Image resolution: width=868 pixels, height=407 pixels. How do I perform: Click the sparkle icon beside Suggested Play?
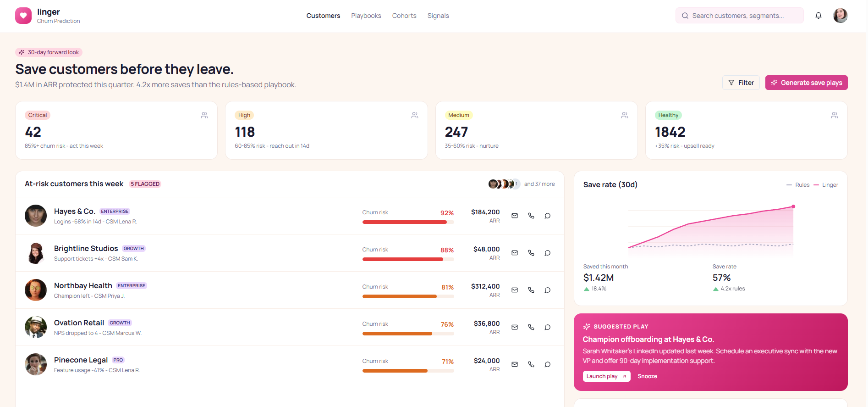(587, 327)
